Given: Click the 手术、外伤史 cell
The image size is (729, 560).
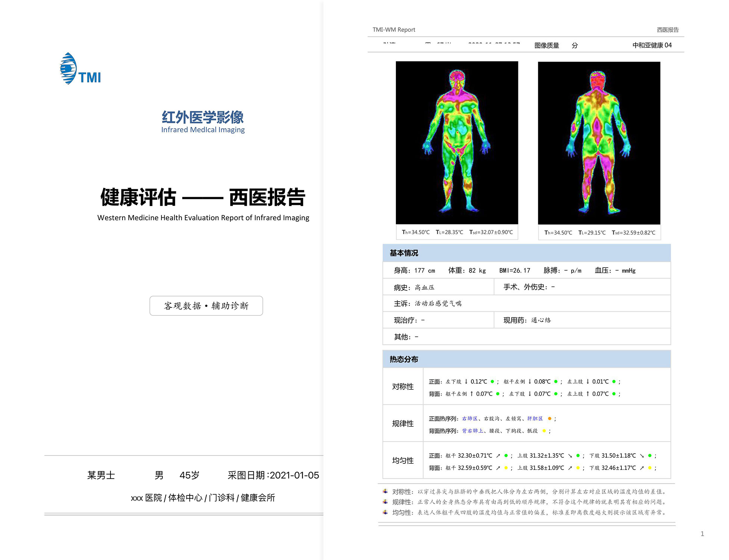Looking at the screenshot, I should (582, 287).
